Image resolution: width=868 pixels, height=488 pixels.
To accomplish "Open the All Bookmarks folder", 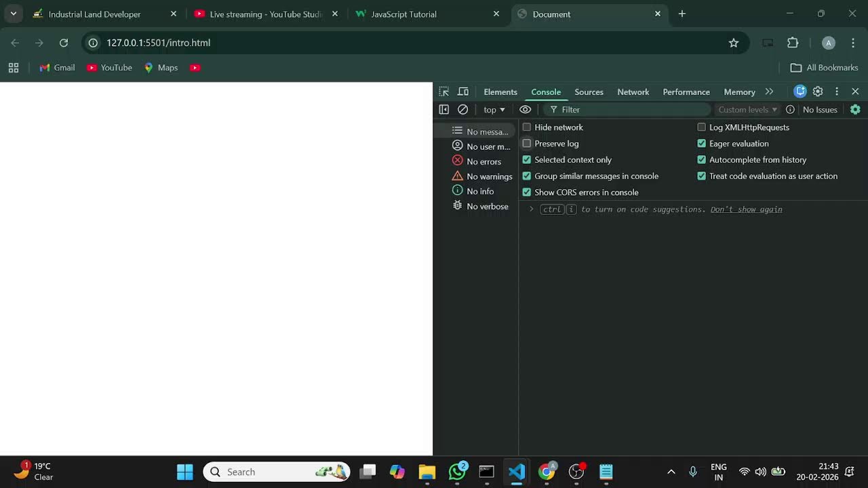I will [x=824, y=68].
